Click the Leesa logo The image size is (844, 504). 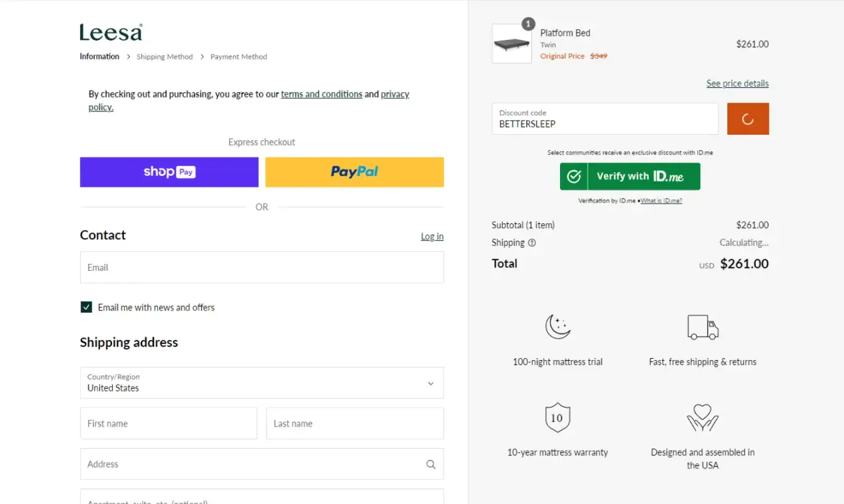(x=111, y=33)
